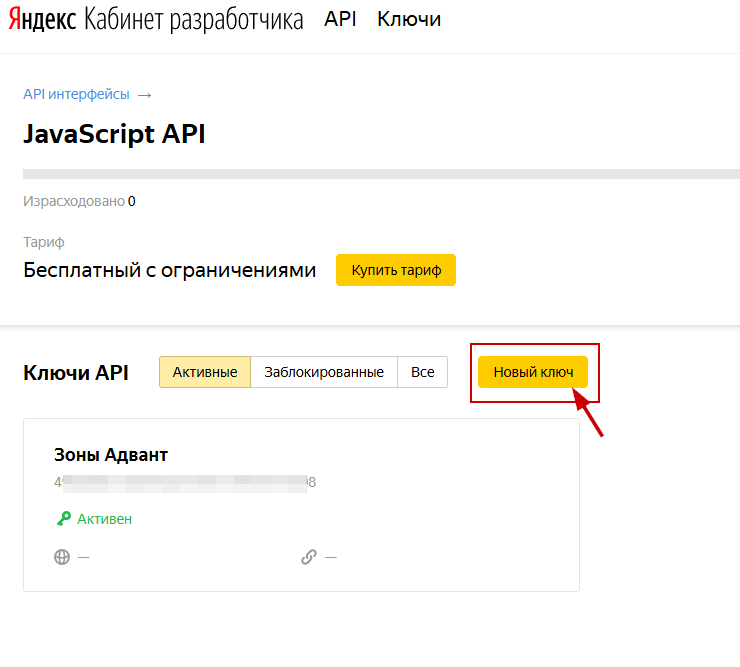Create a key with Новый ключ button

[533, 372]
